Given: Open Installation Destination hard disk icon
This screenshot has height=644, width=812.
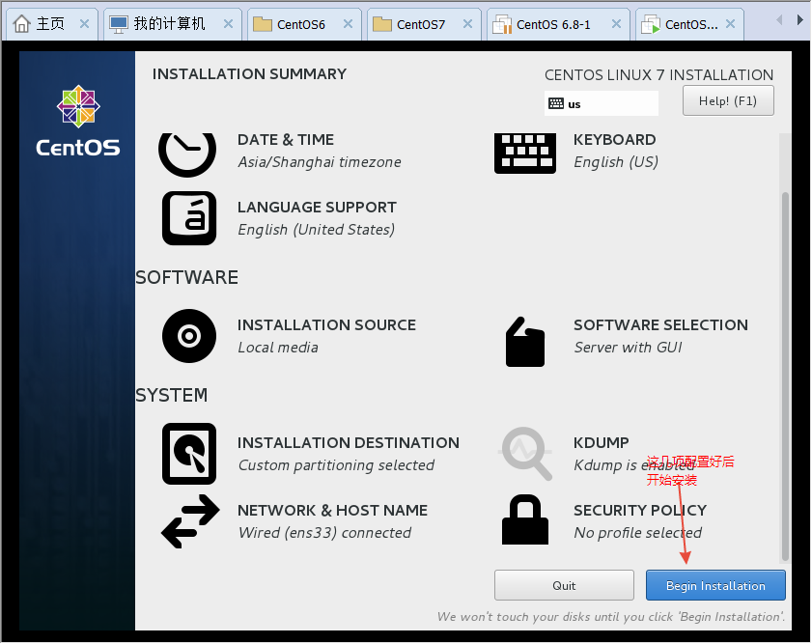Looking at the screenshot, I should (x=189, y=454).
